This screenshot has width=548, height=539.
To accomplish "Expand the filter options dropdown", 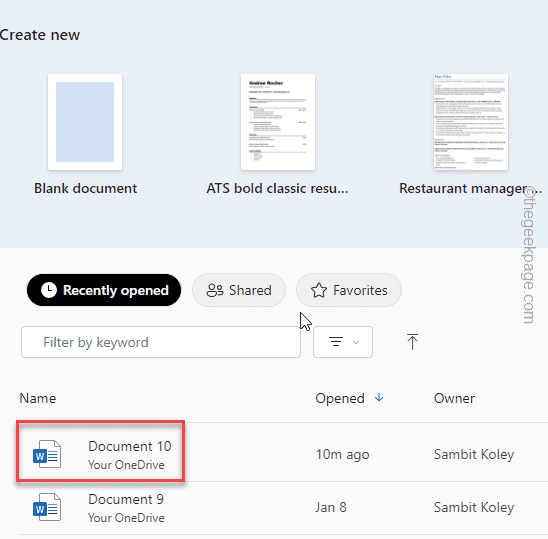I will pos(343,342).
